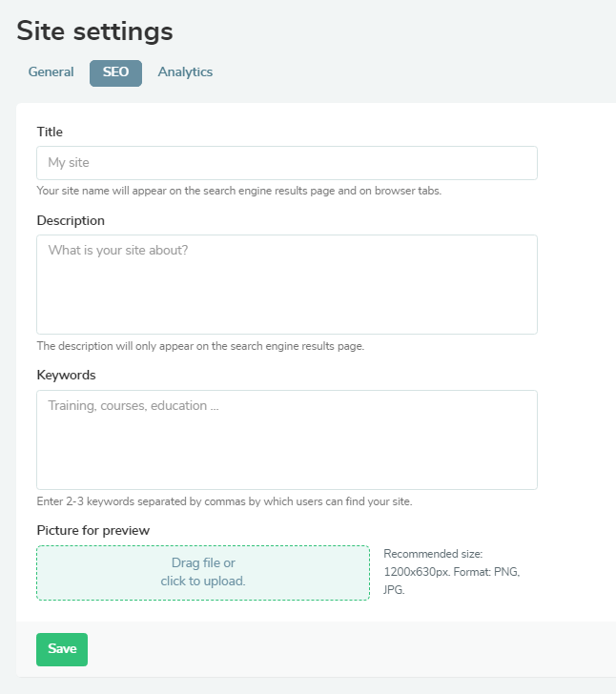This screenshot has width=616, height=694.
Task: Click the "Enter 2-3 keywords" hint text
Action: click(224, 501)
